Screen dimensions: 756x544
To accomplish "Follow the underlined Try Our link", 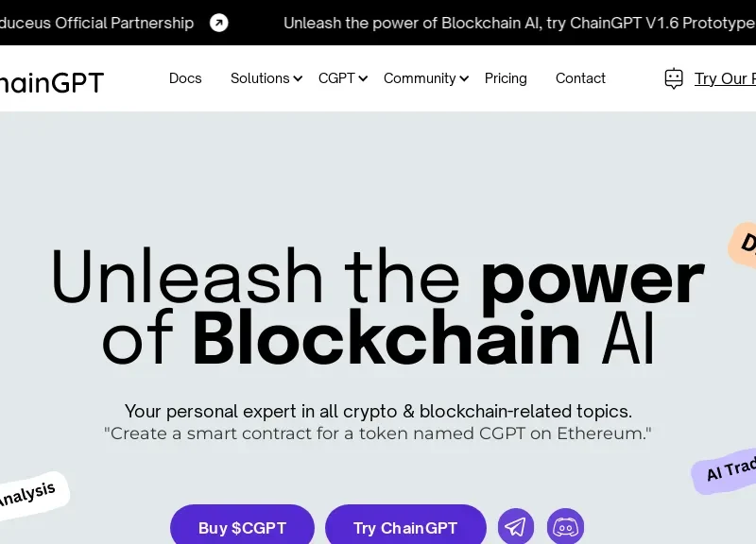I will pyautogui.click(x=724, y=78).
